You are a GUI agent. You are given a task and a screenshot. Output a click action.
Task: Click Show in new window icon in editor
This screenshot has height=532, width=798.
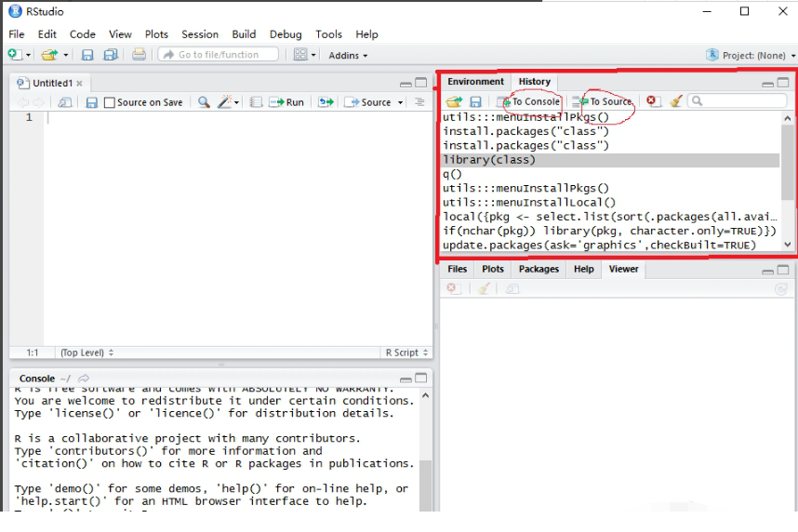coord(64,102)
